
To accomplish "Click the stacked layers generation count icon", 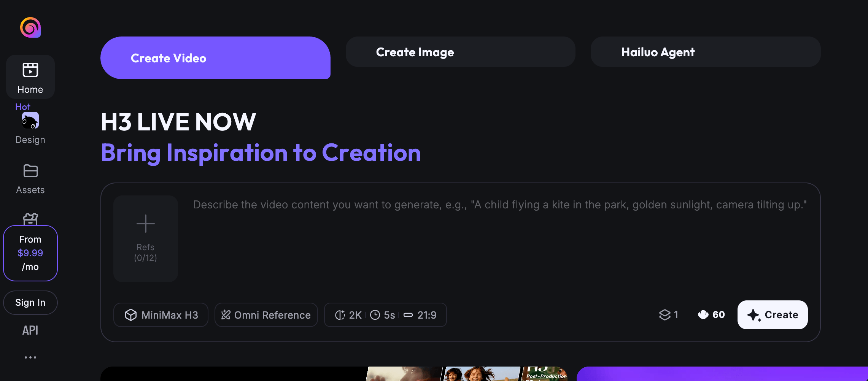I will click(665, 315).
